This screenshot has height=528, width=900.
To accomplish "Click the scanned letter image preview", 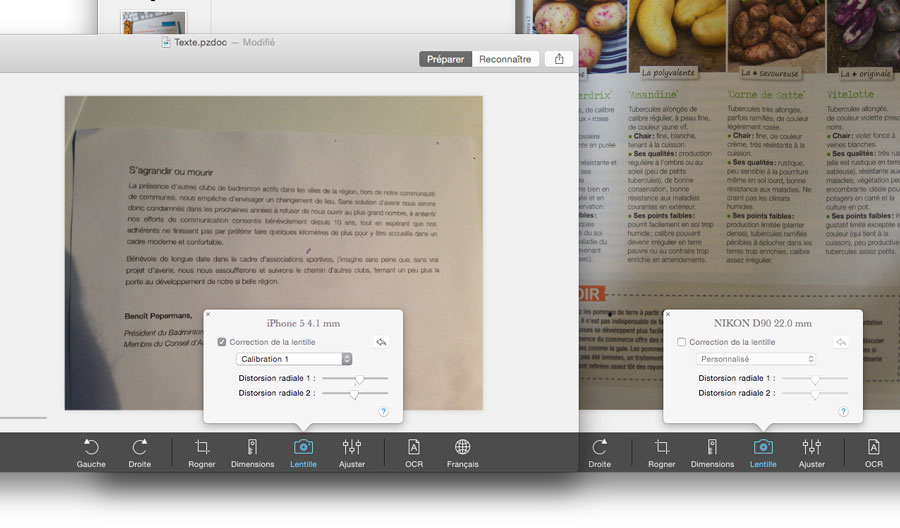I will pyautogui.click(x=273, y=253).
